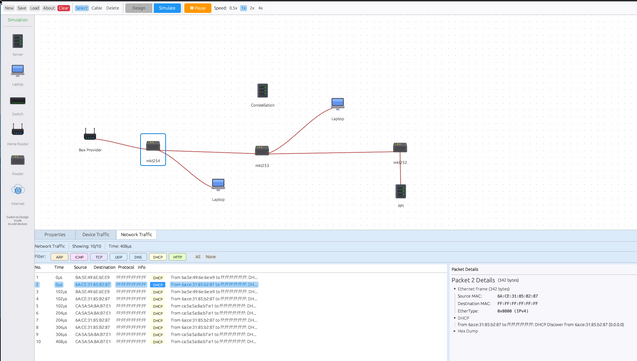
Task: Click the EtherType value (IPv4)
Action: pyautogui.click(x=513, y=311)
